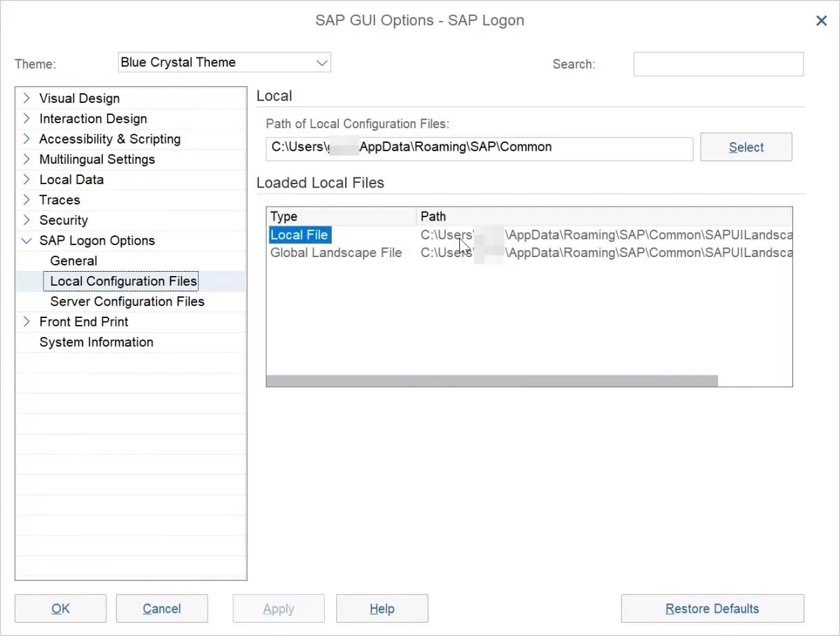Click the Path column header
Image resolution: width=840 pixels, height=636 pixels.
[433, 216]
